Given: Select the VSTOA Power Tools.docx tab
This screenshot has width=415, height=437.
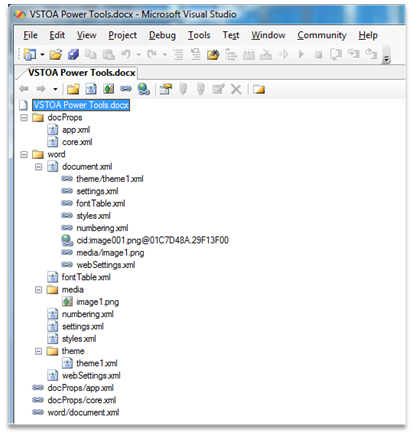Looking at the screenshot, I should pos(81,73).
